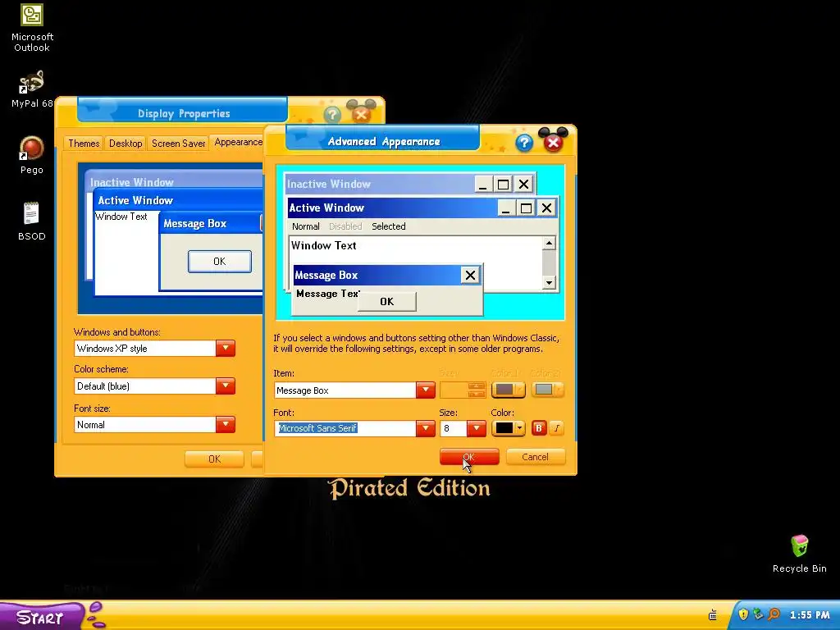
Task: Open the Font size dropdown
Action: (x=226, y=424)
